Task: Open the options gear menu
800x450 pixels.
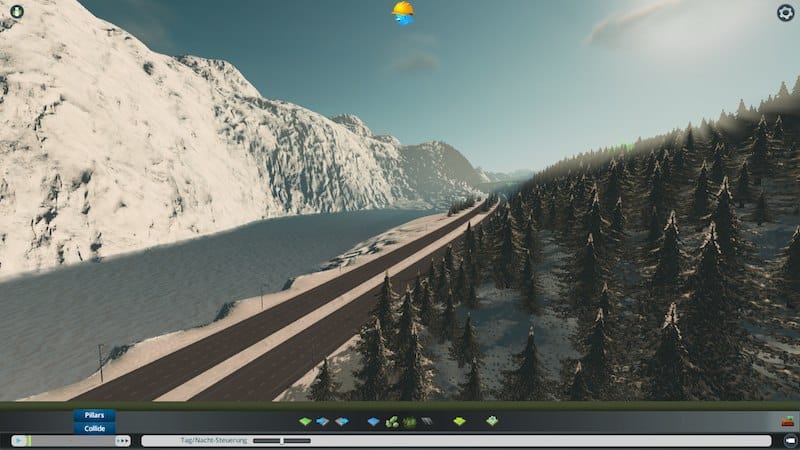Action: coord(785,13)
